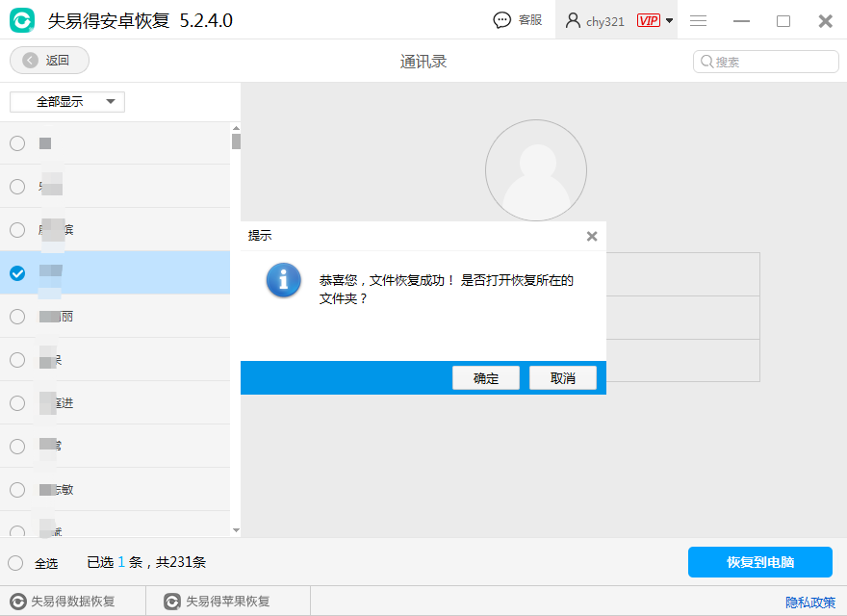Click contact list scrollbar down arrow
Viewport: 847px width, 616px height.
coord(236,530)
